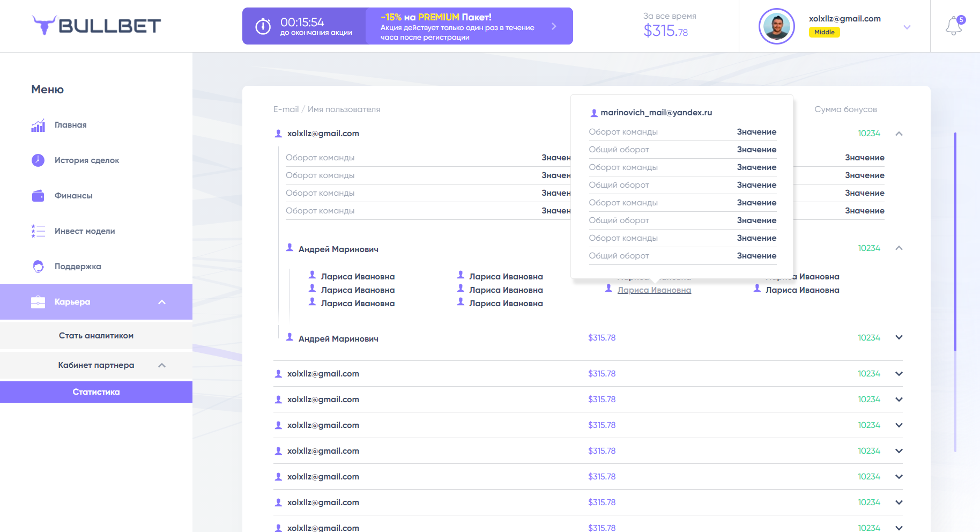Viewport: 980px width, 532px height.
Task: Collapse the Карьера menu section
Action: (162, 302)
